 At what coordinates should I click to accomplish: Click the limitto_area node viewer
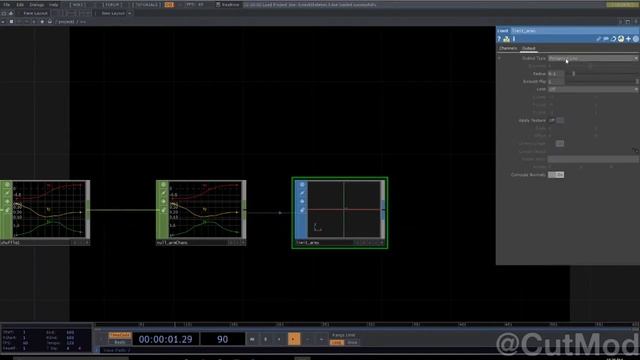coord(344,209)
